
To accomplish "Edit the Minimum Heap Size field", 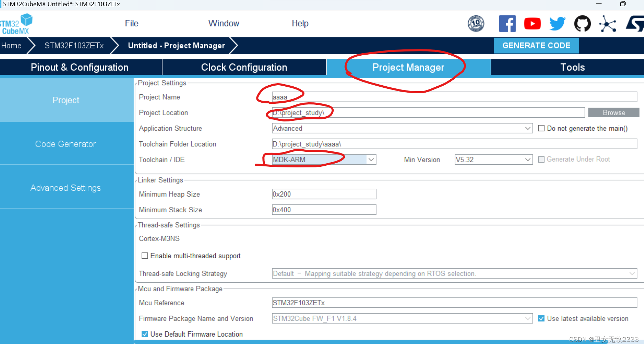I will pyautogui.click(x=324, y=194).
